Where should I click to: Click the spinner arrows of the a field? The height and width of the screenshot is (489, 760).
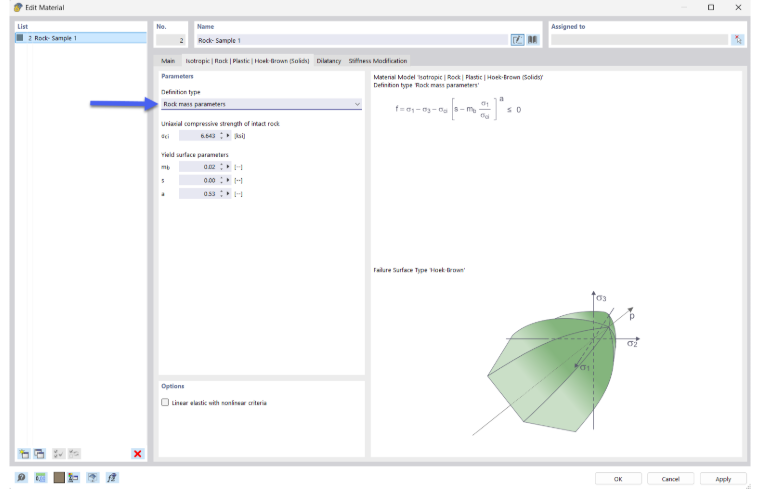pyautogui.click(x=222, y=194)
